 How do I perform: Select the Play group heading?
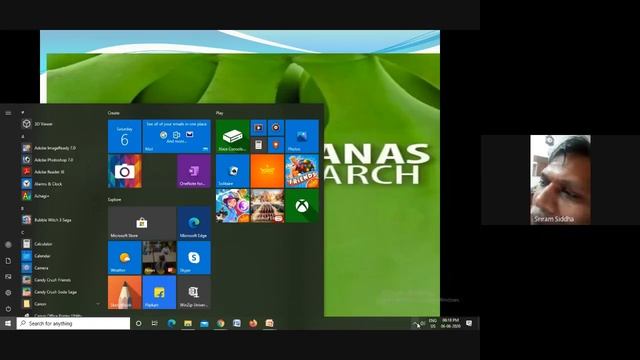coord(220,113)
